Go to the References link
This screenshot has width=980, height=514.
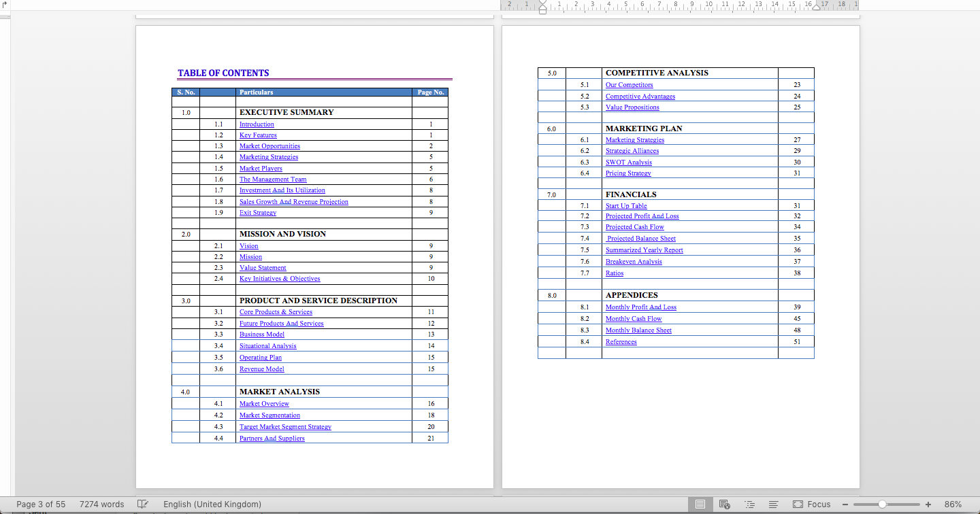click(x=621, y=342)
